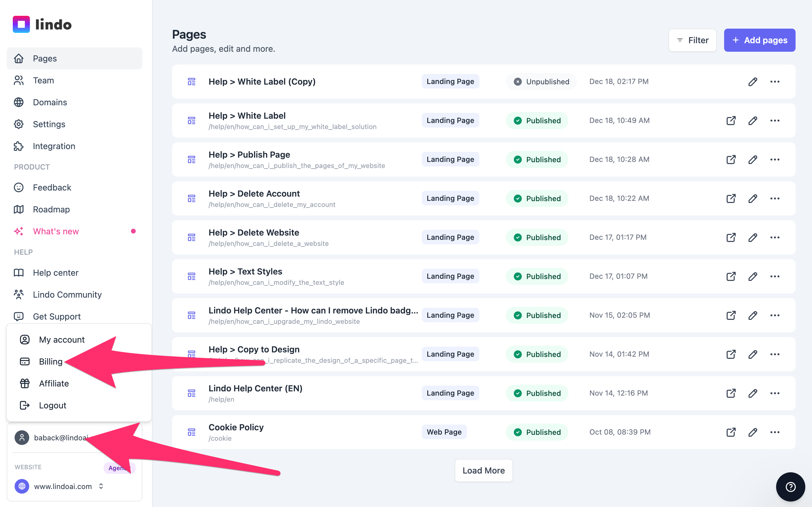The width and height of the screenshot is (812, 507).
Task: Click 'Dec 18, 02:17 PM' date
Action: coord(619,82)
